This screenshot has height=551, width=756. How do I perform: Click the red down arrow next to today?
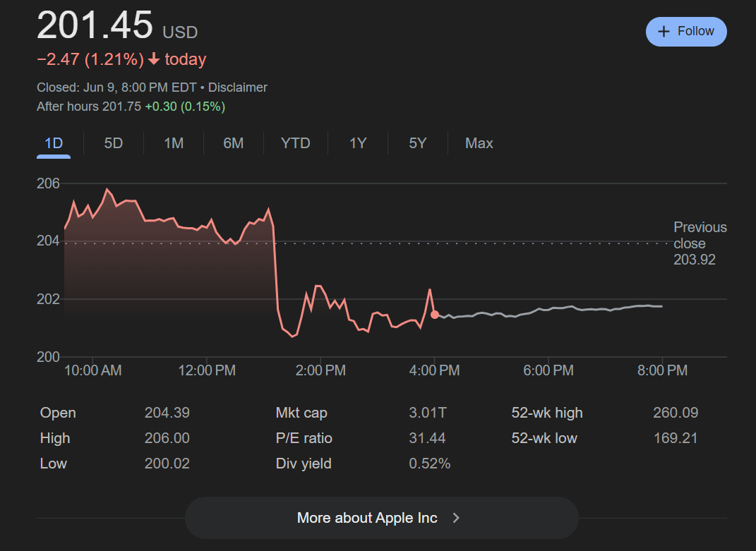click(154, 59)
